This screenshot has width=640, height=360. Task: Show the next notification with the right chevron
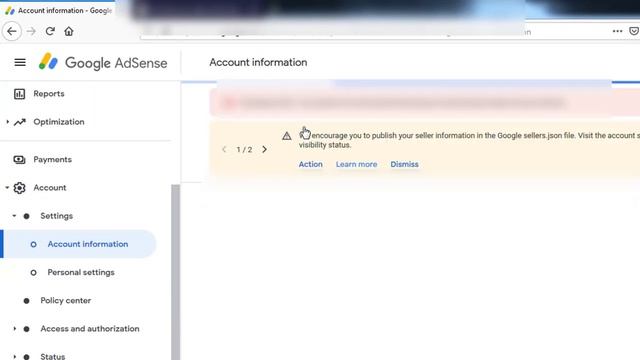(264, 149)
